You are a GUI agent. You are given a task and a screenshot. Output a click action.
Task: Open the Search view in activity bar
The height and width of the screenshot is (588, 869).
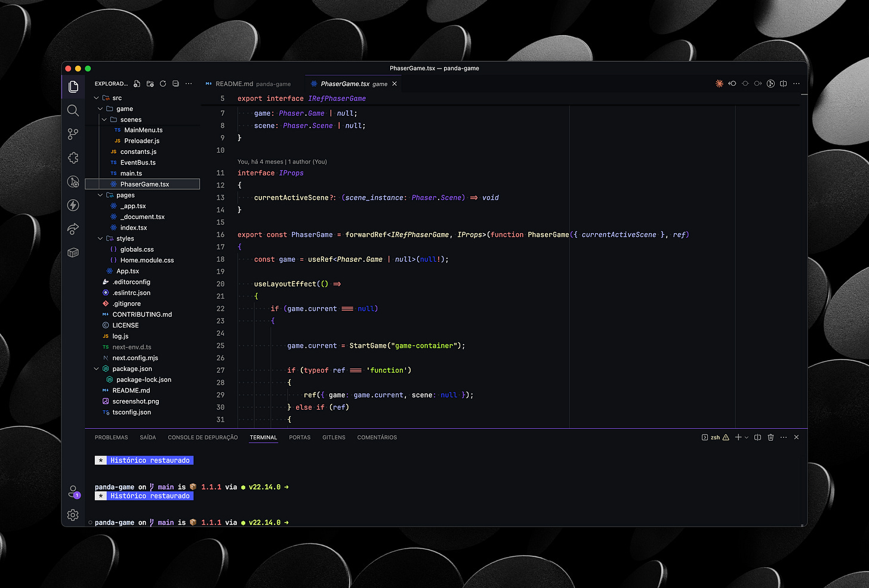coord(73,110)
